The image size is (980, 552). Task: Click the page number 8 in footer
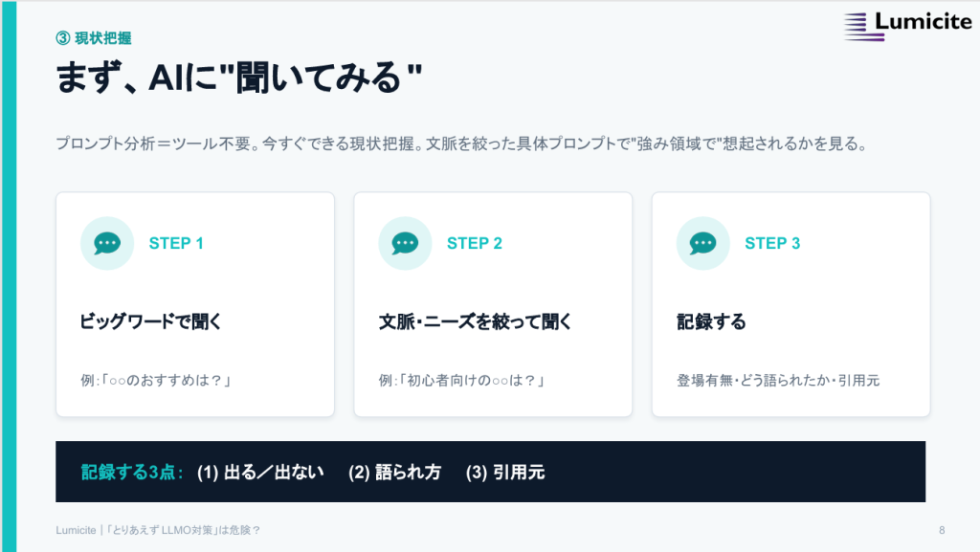point(942,530)
